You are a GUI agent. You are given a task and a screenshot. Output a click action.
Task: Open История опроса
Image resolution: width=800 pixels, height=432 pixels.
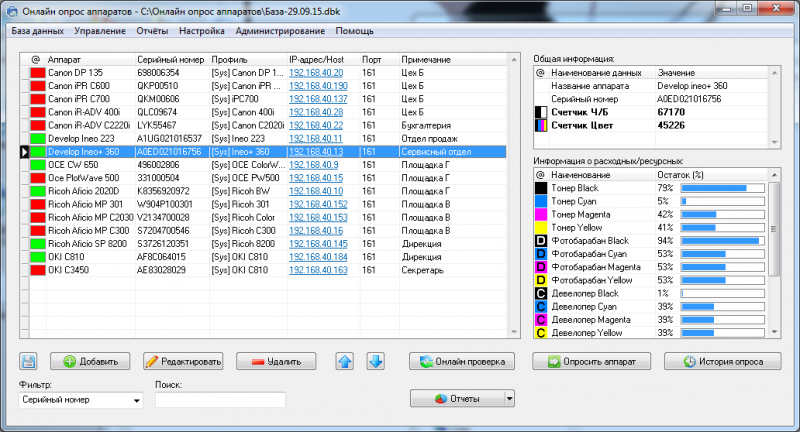click(x=722, y=361)
